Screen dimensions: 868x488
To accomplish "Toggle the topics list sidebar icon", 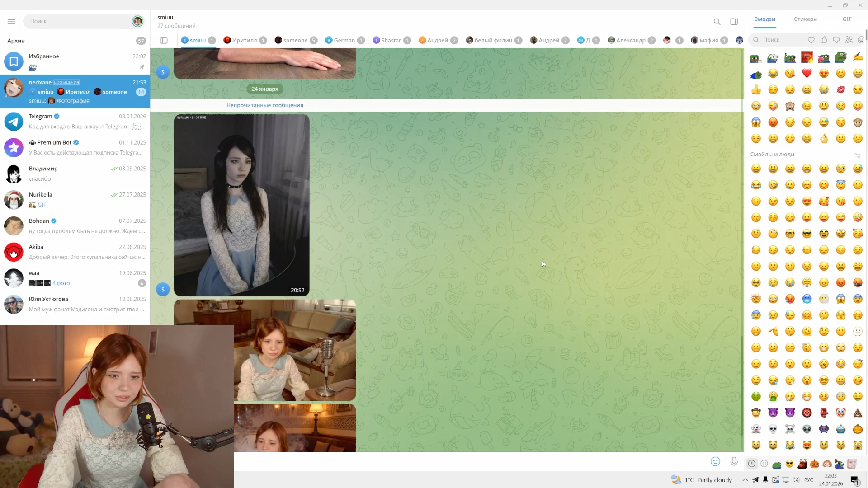I will [164, 40].
